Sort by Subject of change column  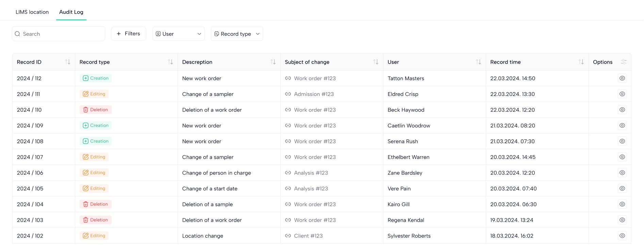pos(376,62)
